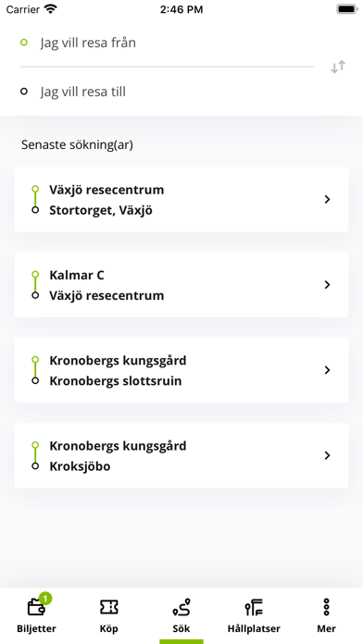Open Biljetter wallet icon in bottom bar

coord(36,607)
